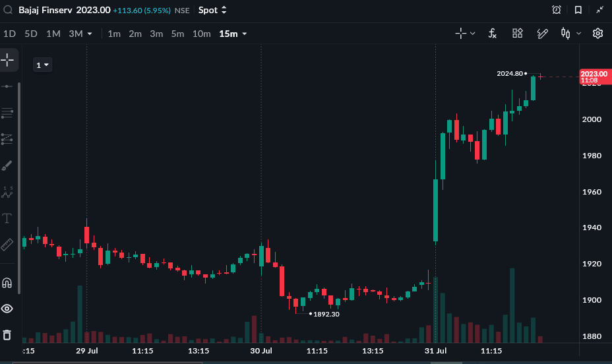Open the chart count 1 dropdown
The image size is (612, 364).
pos(43,65)
